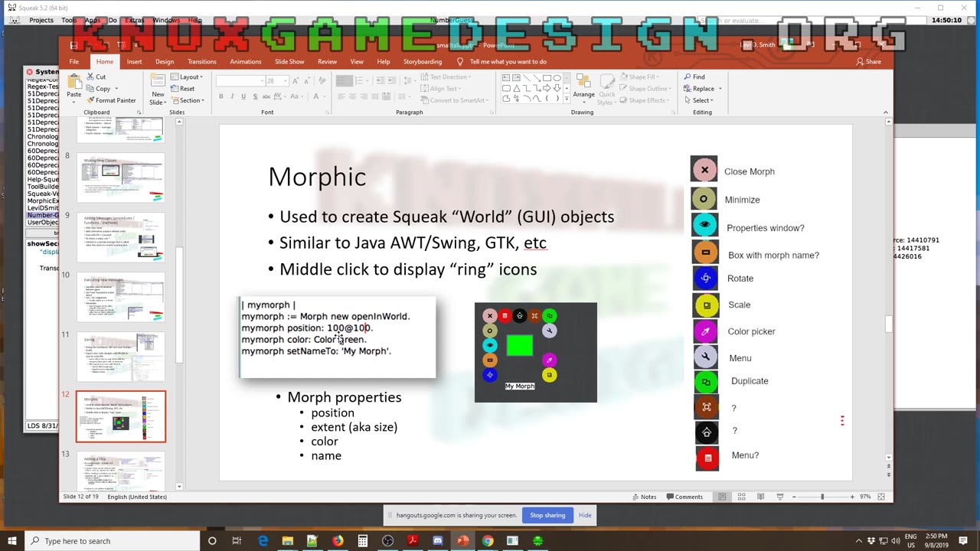
Task: Click the Quick Styles button
Action: pos(606,90)
